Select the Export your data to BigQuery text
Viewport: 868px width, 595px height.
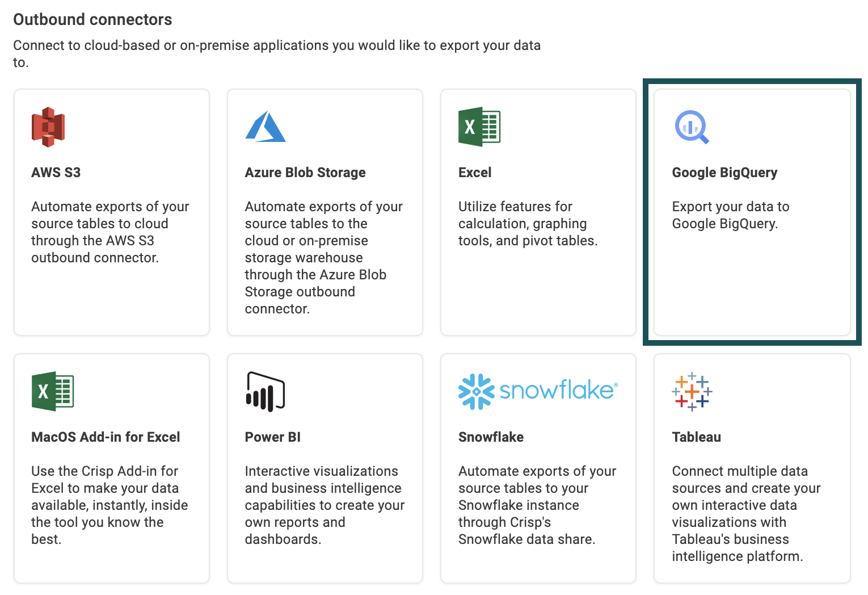click(x=731, y=215)
